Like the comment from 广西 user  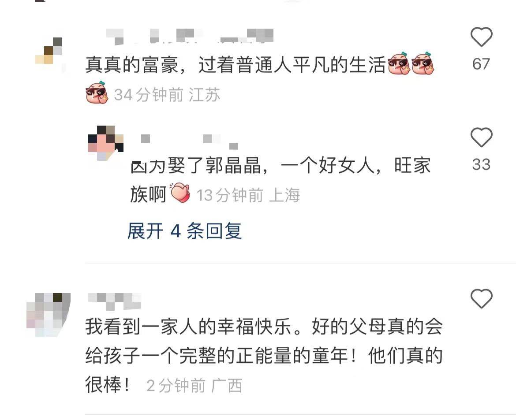click(x=482, y=298)
